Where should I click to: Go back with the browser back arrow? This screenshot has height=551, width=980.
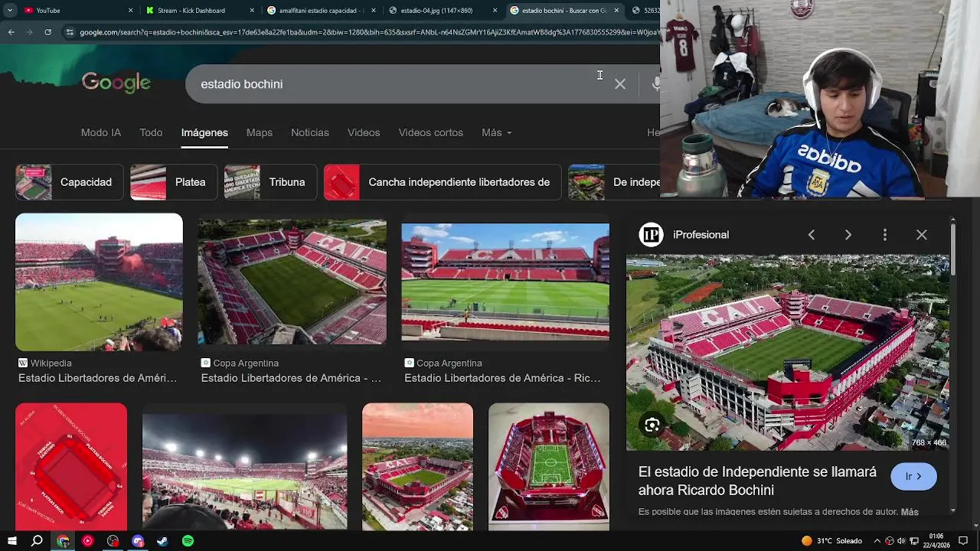(11, 32)
